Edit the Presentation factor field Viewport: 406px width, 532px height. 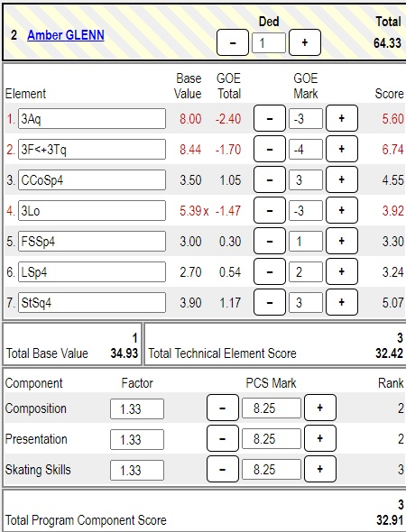click(137, 439)
